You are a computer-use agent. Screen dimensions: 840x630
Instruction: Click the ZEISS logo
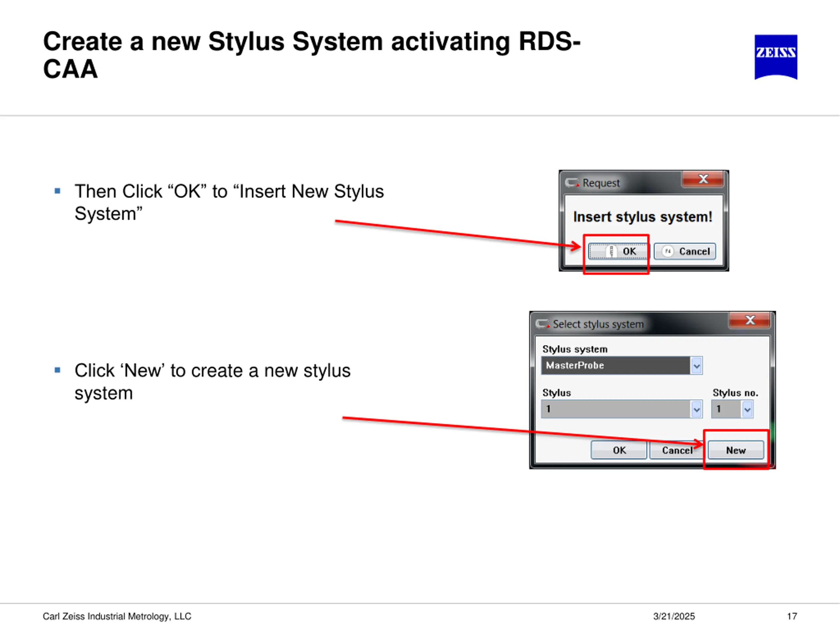[775, 56]
